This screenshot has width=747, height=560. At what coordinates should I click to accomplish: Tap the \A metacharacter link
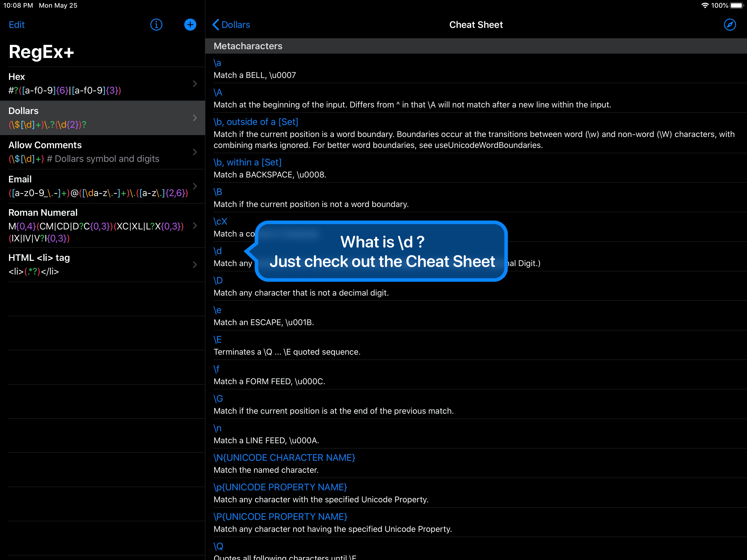point(218,92)
